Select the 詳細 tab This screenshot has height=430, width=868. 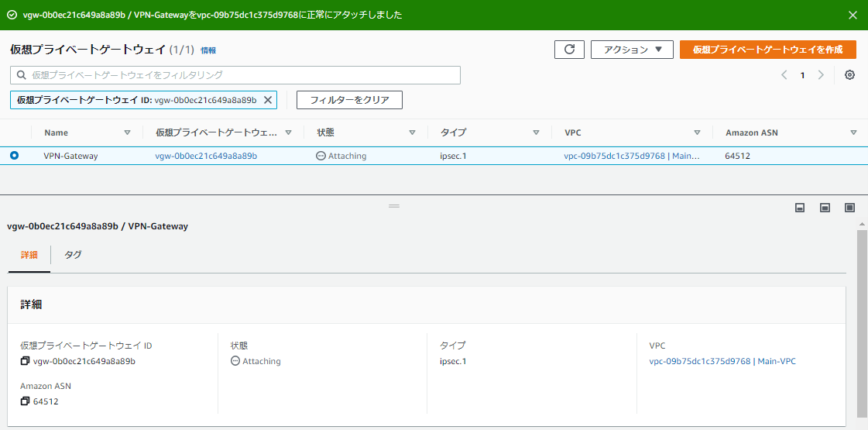click(29, 255)
